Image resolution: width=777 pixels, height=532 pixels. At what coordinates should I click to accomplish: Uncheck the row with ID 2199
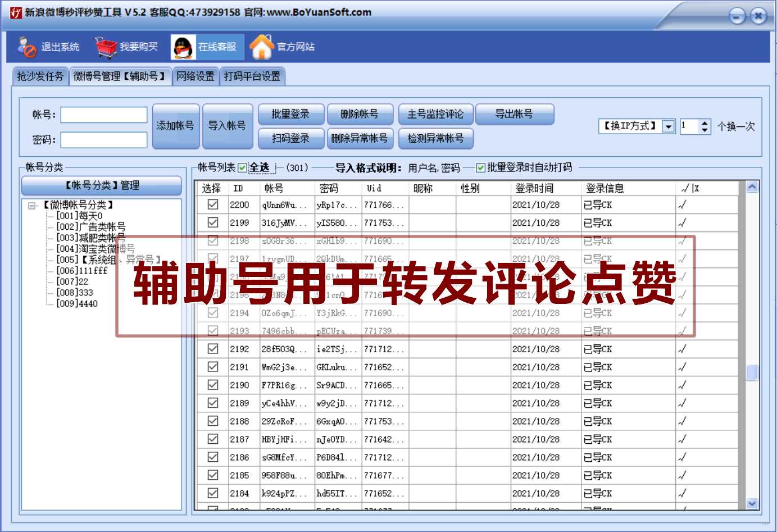[213, 222]
